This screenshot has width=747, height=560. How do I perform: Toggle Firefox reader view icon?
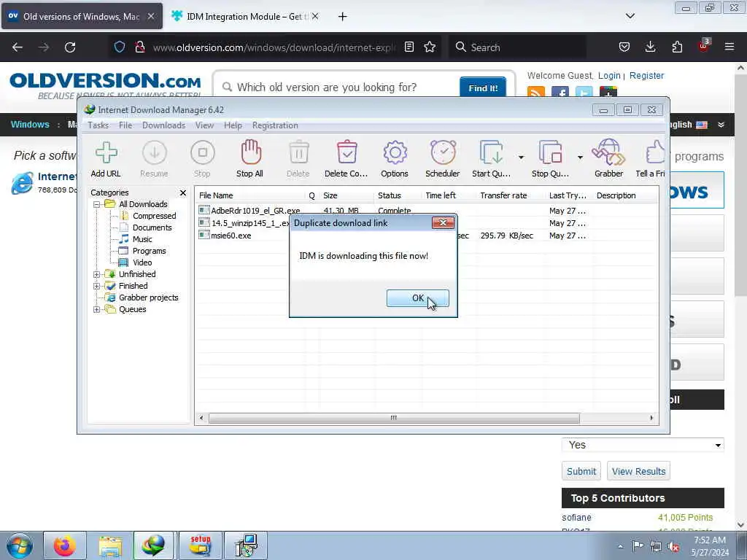(x=409, y=47)
